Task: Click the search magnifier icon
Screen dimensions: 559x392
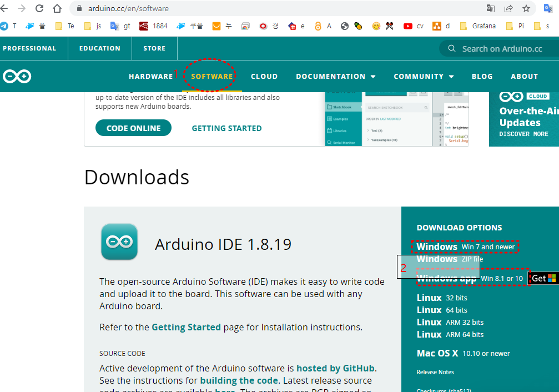Action: tap(452, 48)
